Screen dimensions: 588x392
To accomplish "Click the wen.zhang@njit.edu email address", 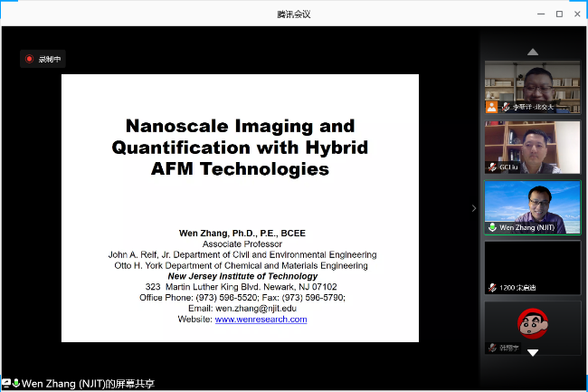I will [x=256, y=308].
